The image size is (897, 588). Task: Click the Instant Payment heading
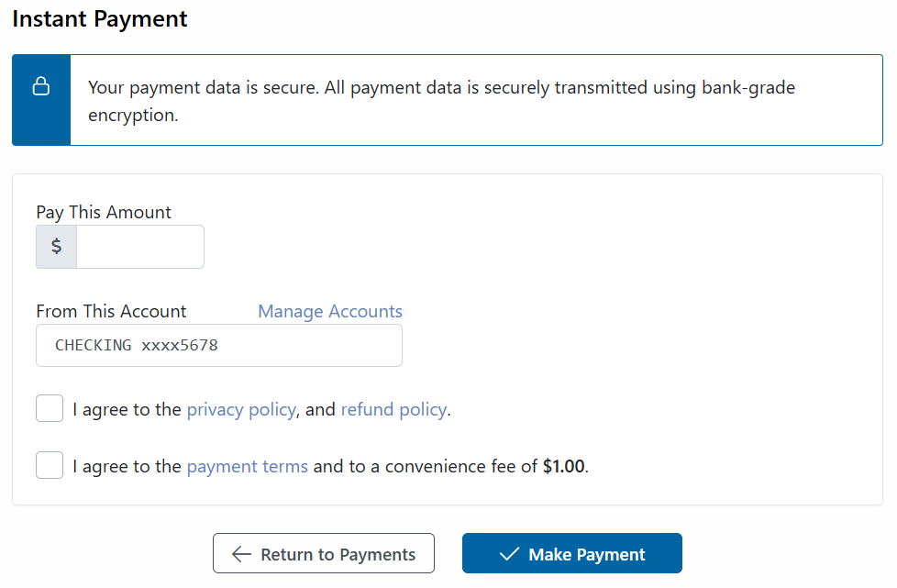tap(100, 18)
